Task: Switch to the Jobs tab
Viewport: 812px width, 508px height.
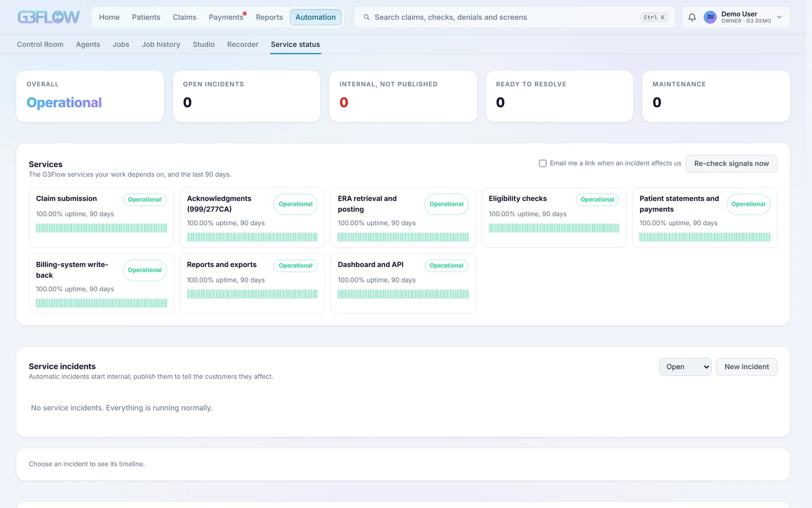Action: tap(121, 45)
